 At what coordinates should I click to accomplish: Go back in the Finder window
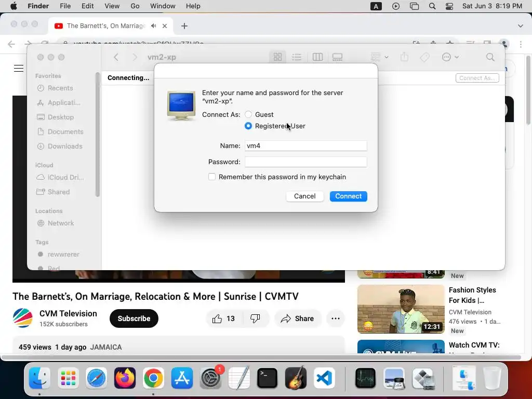pos(116,57)
